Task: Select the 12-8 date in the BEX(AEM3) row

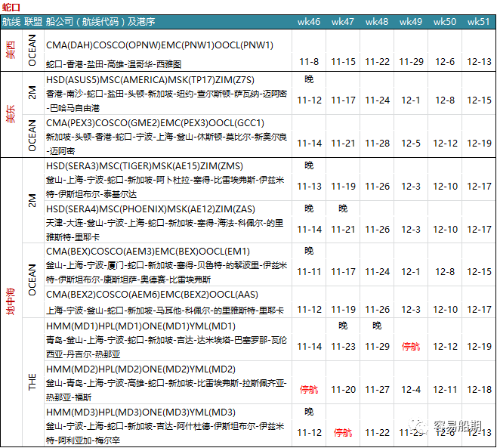Action: pos(445,272)
